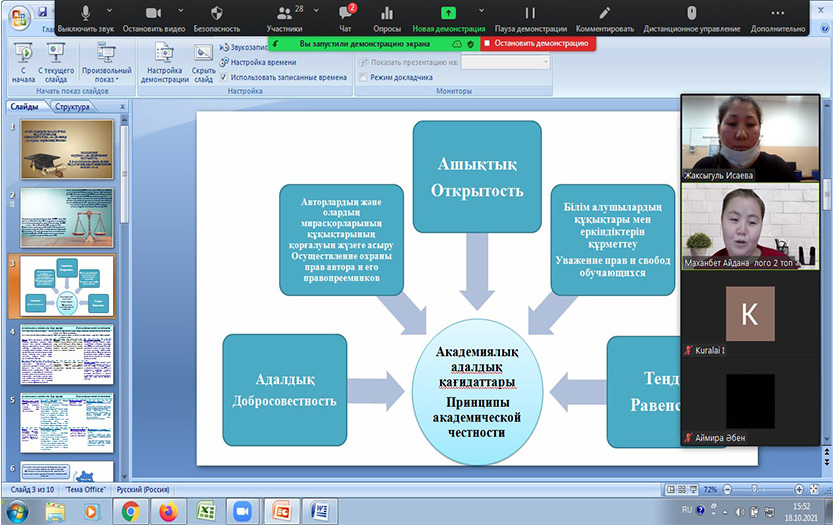Select slide 4 thumbnail in panel
The height and width of the screenshot is (525, 833).
[x=67, y=354]
